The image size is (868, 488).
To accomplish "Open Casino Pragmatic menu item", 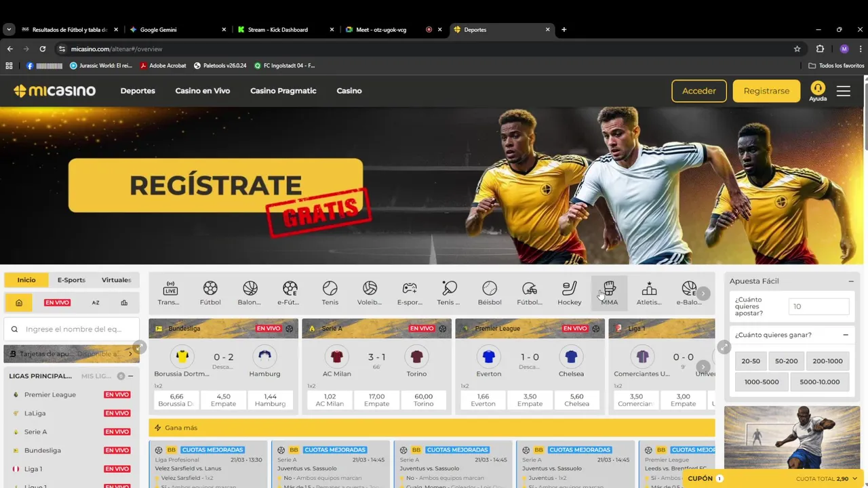I will click(x=283, y=91).
